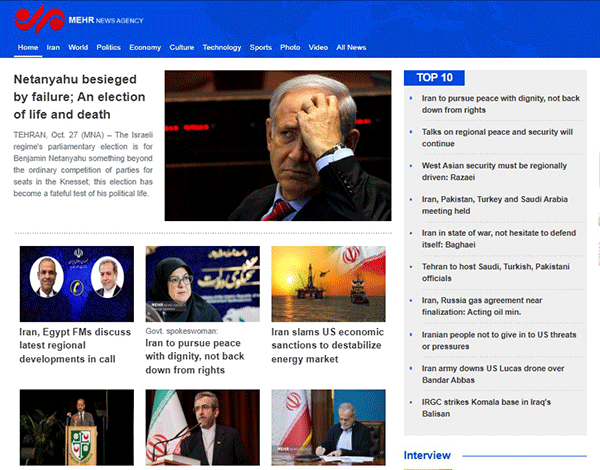Go to the Video section
The height and width of the screenshot is (470, 600).
[318, 47]
